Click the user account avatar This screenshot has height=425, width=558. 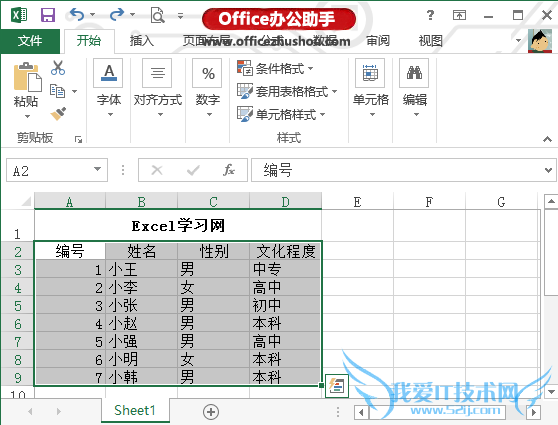pos(539,41)
